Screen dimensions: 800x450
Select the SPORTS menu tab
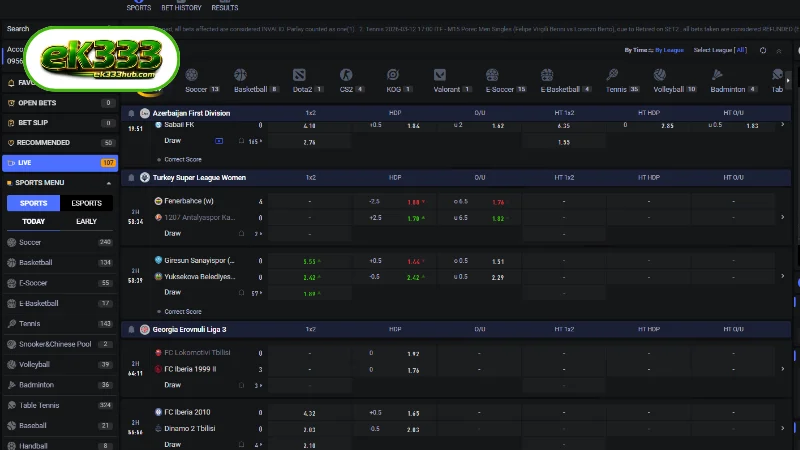tap(33, 203)
